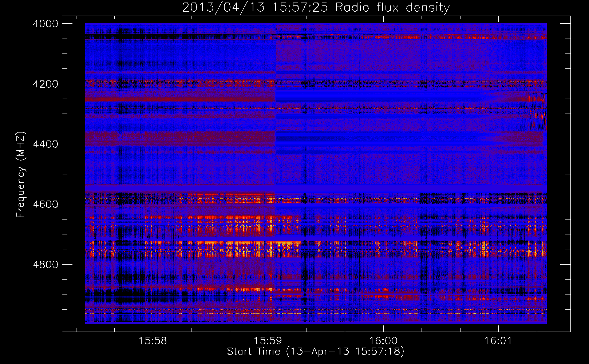This screenshot has width=589, height=364.
Task: Click the 4800 frequency axis label
Action: click(46, 265)
